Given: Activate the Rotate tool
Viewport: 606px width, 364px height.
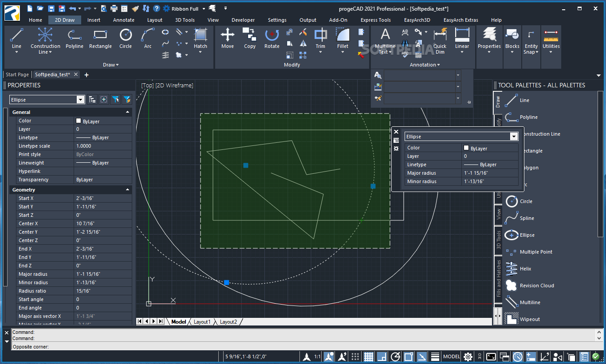Looking at the screenshot, I should 272,38.
